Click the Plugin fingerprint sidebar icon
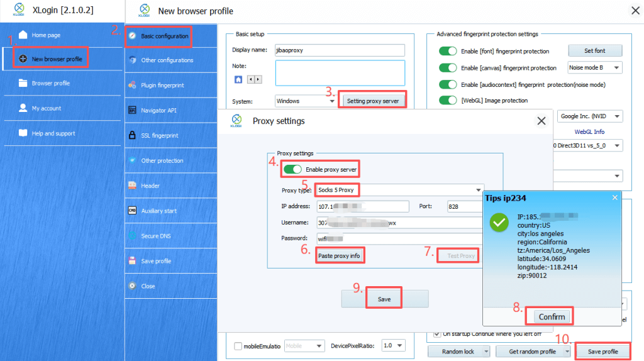 point(132,85)
